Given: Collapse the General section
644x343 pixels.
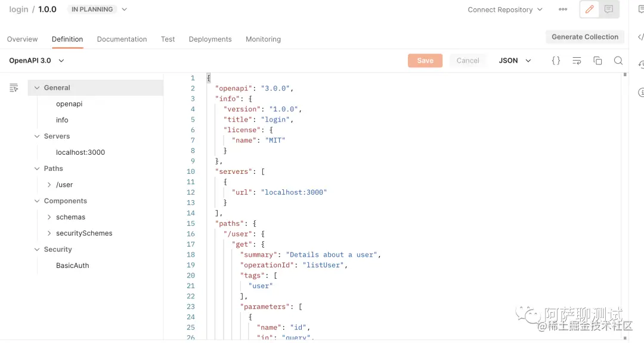Looking at the screenshot, I should [37, 88].
